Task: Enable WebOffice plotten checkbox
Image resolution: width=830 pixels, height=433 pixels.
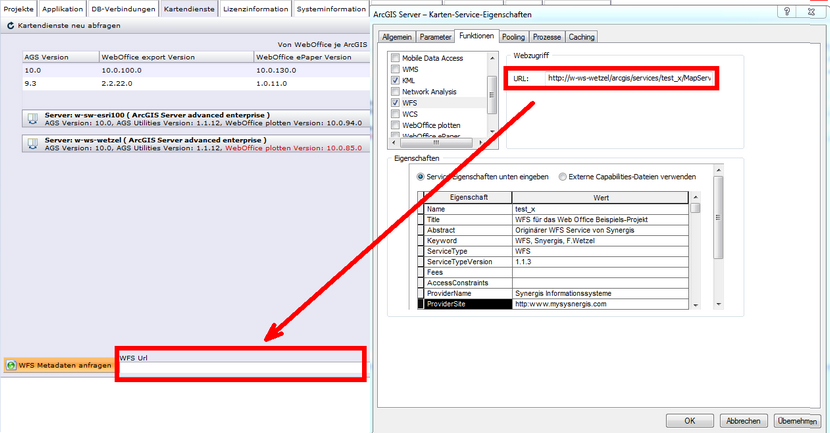Action: pos(395,125)
